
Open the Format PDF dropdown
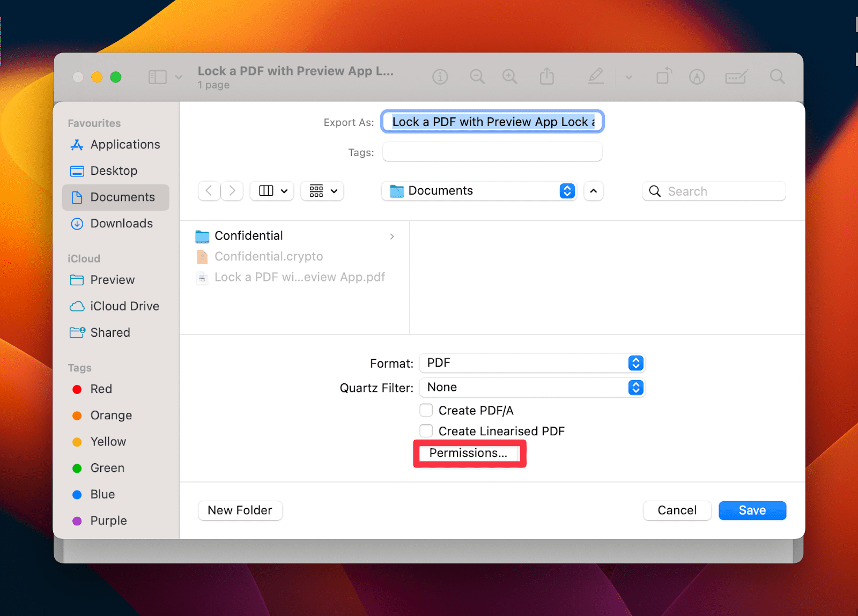(532, 363)
